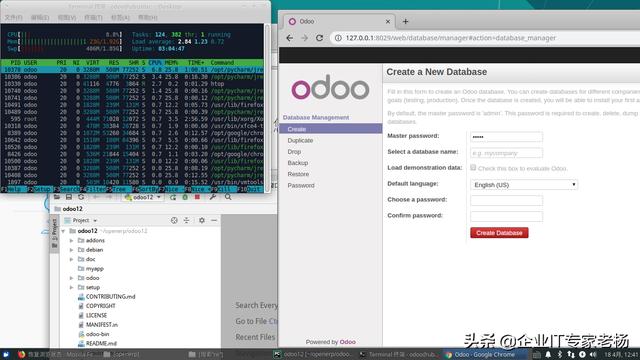This screenshot has width=640, height=360.
Task: Select the COPYRIGHT file in project tree
Action: 100,306
